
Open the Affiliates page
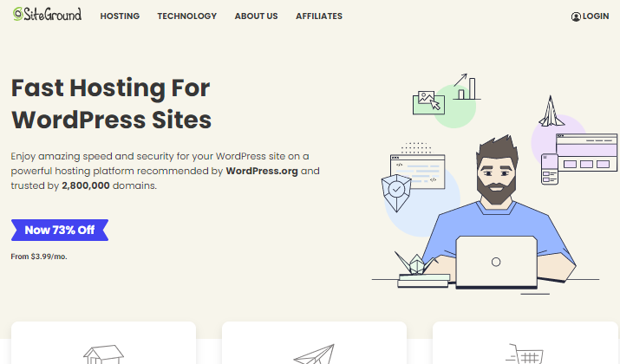[319, 16]
